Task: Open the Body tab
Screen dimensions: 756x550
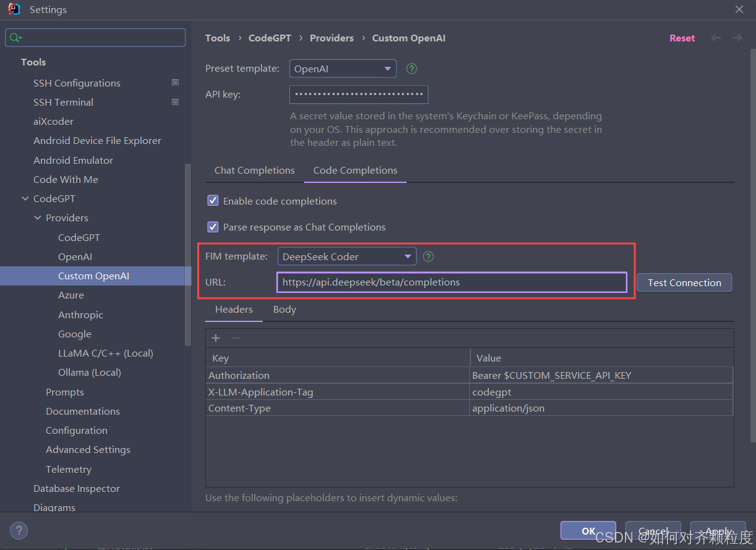Action: (284, 309)
